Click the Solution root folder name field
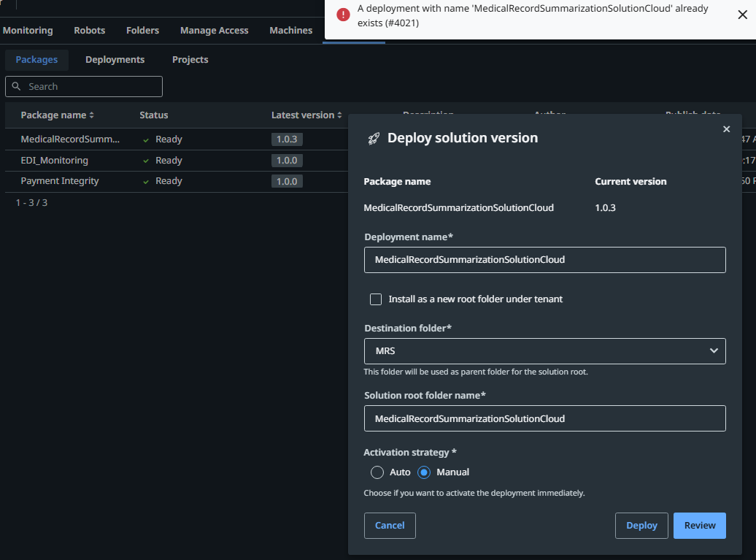This screenshot has height=560, width=756. pos(544,419)
